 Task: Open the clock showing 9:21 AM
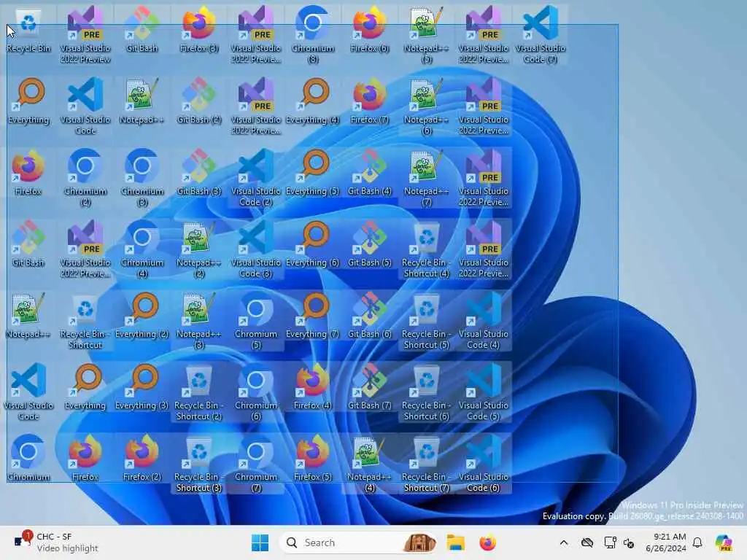(666, 542)
